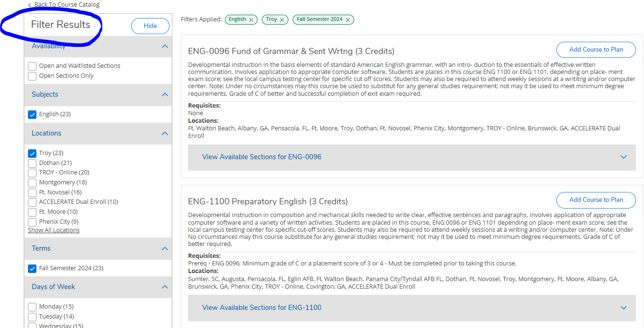Uncheck the Fall Semester 2024 term
The image size is (644, 328).
[x=32, y=268]
